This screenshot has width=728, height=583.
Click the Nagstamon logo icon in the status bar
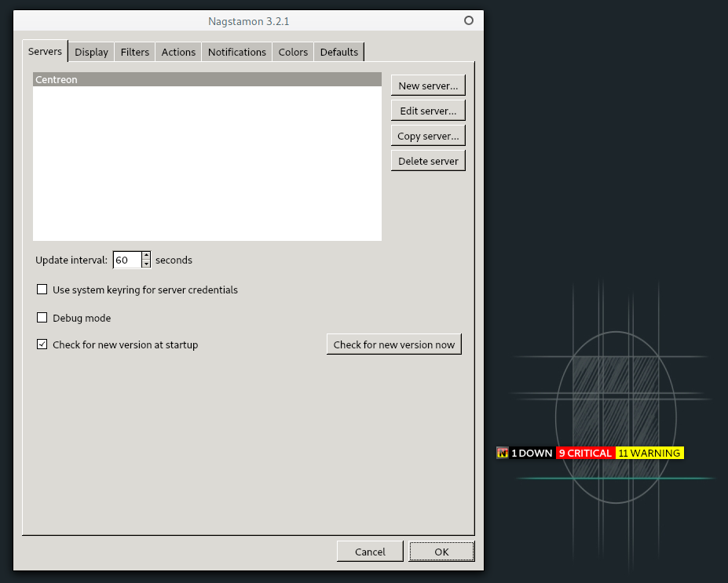(x=503, y=453)
